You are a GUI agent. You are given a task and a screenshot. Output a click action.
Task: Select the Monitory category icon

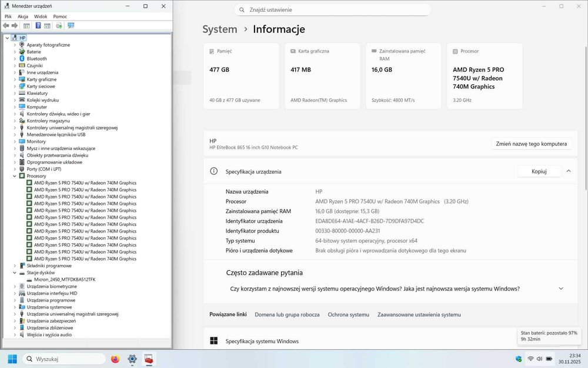coord(22,141)
